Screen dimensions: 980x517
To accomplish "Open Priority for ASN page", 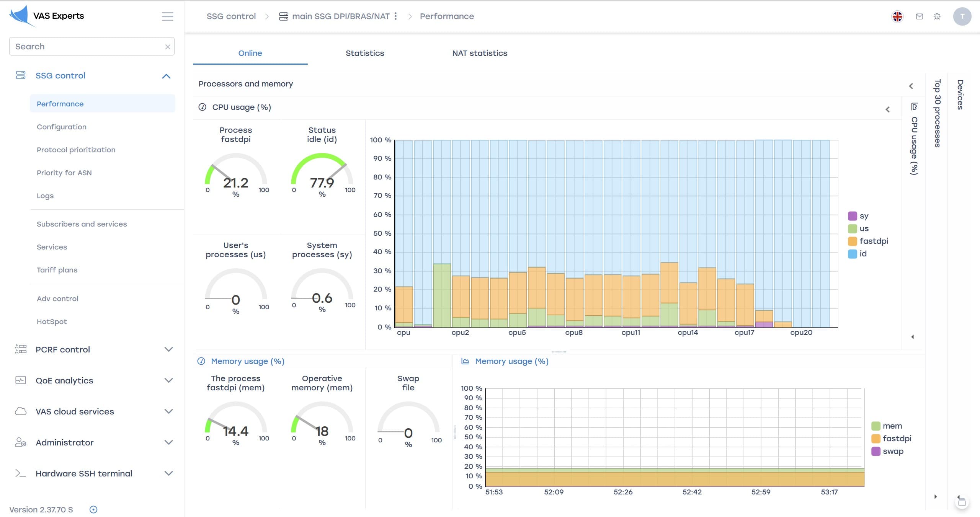I will click(x=64, y=173).
